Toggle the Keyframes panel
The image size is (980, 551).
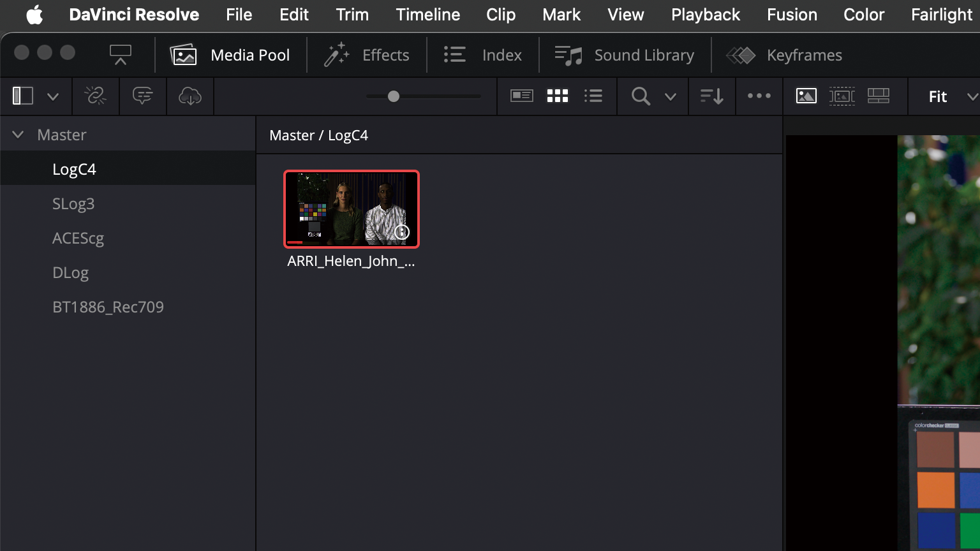pyautogui.click(x=784, y=55)
